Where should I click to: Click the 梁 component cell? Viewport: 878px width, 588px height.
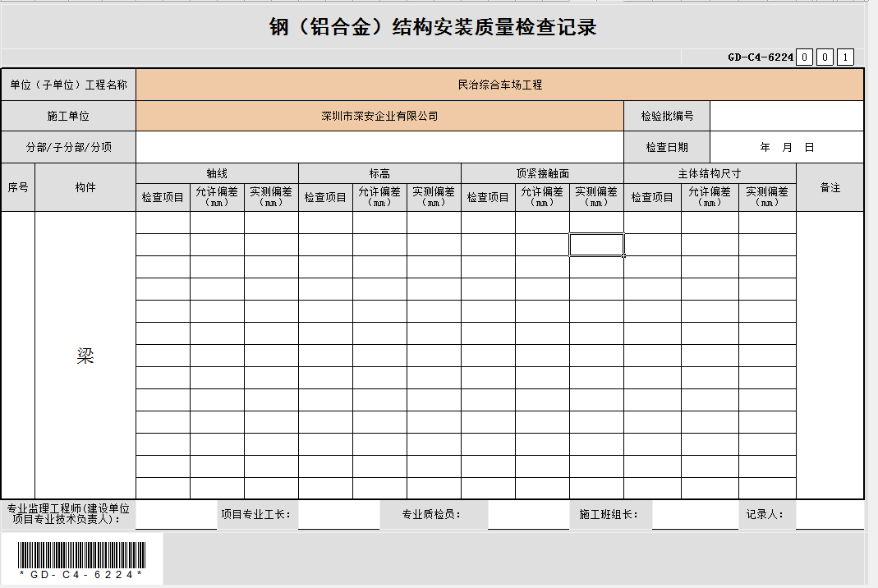click(x=85, y=356)
